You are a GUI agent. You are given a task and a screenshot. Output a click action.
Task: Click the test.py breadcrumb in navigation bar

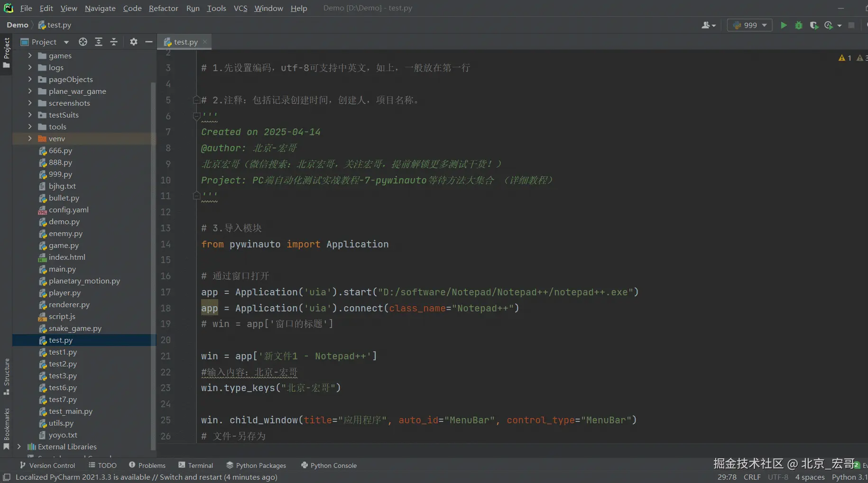[x=55, y=25]
